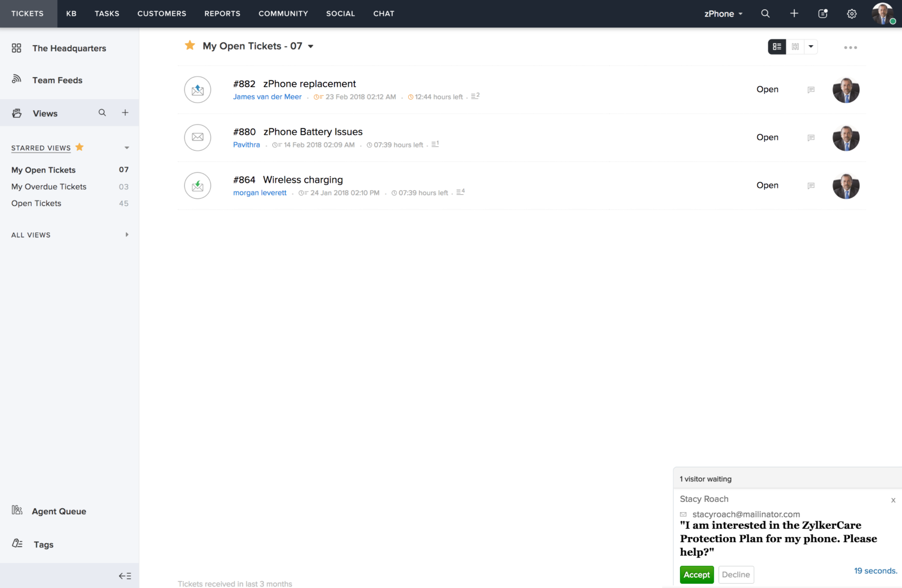The height and width of the screenshot is (588, 902).
Task: Click the plus add-new icon in header
Action: coord(794,13)
